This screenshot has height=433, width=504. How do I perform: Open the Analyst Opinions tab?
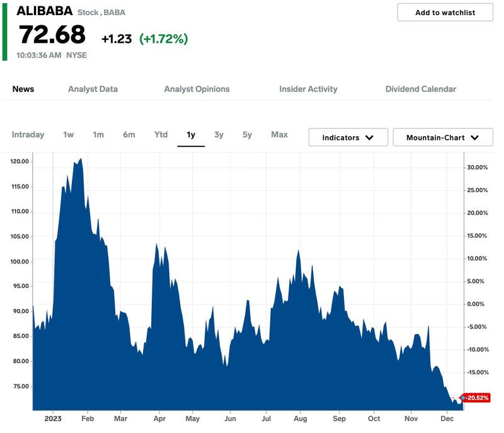tap(197, 89)
